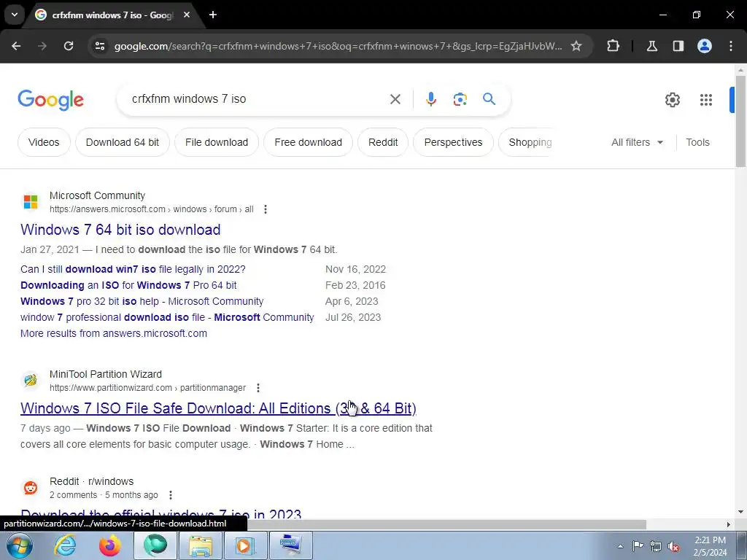Select the Free download chip

click(x=309, y=142)
